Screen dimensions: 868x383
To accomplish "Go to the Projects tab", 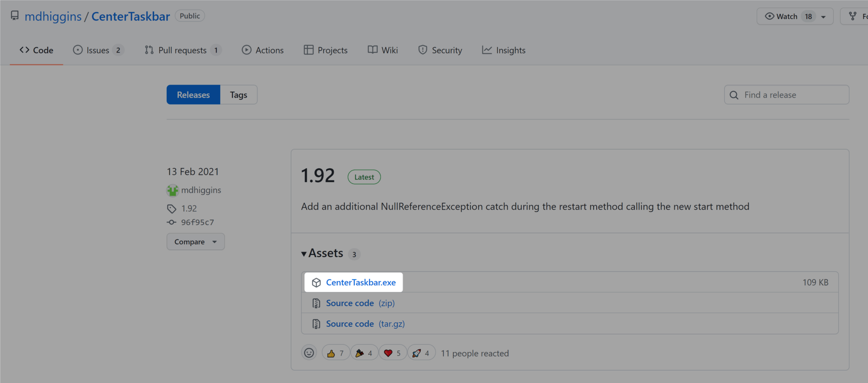I will [x=326, y=50].
